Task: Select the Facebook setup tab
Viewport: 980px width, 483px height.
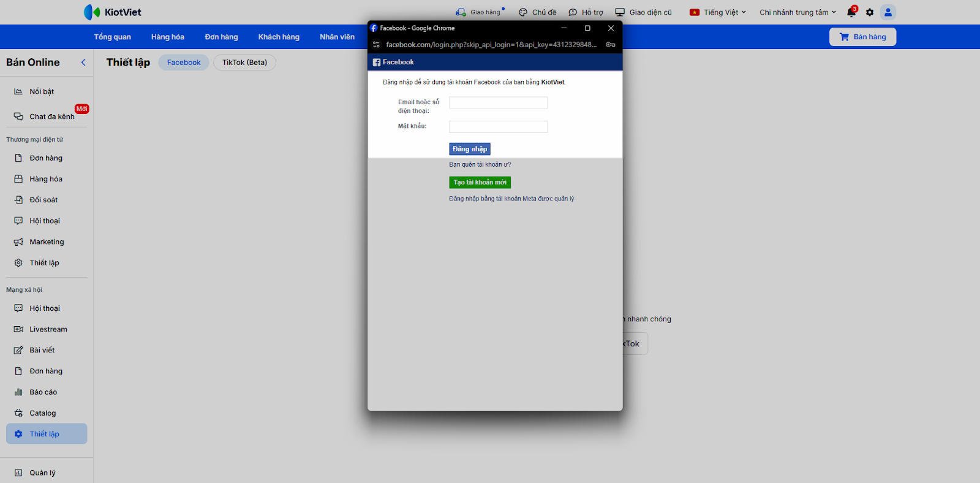Action: click(184, 63)
